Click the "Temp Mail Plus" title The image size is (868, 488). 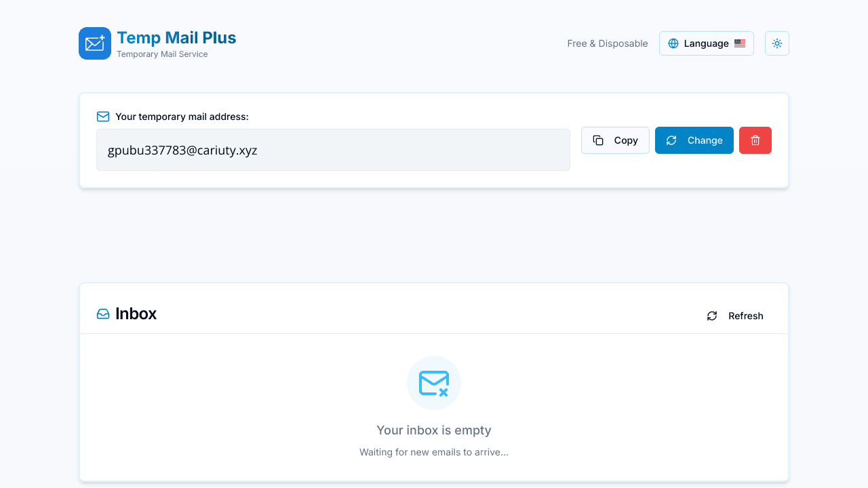[x=176, y=38]
